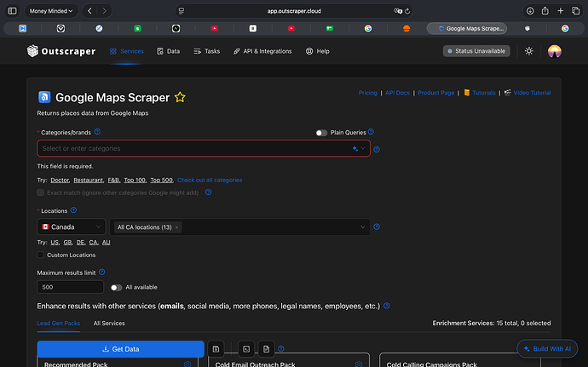Click the Build With AI button
This screenshot has height=367, width=588.
point(547,348)
